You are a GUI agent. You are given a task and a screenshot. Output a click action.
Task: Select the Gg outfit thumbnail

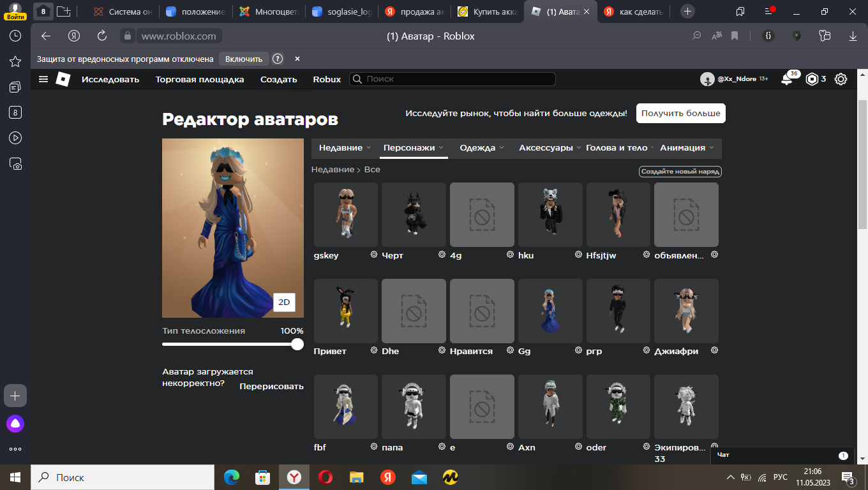click(x=550, y=311)
